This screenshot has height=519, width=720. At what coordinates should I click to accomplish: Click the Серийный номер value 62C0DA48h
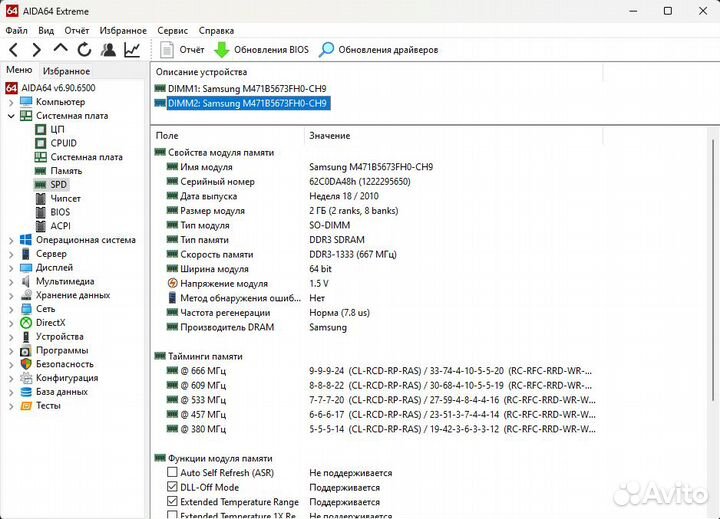point(360,182)
